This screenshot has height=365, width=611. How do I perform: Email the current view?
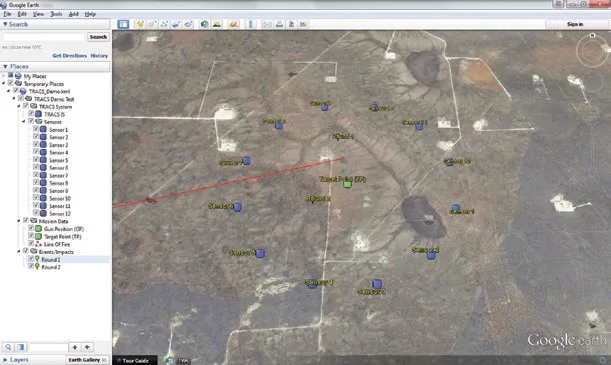[x=267, y=24]
